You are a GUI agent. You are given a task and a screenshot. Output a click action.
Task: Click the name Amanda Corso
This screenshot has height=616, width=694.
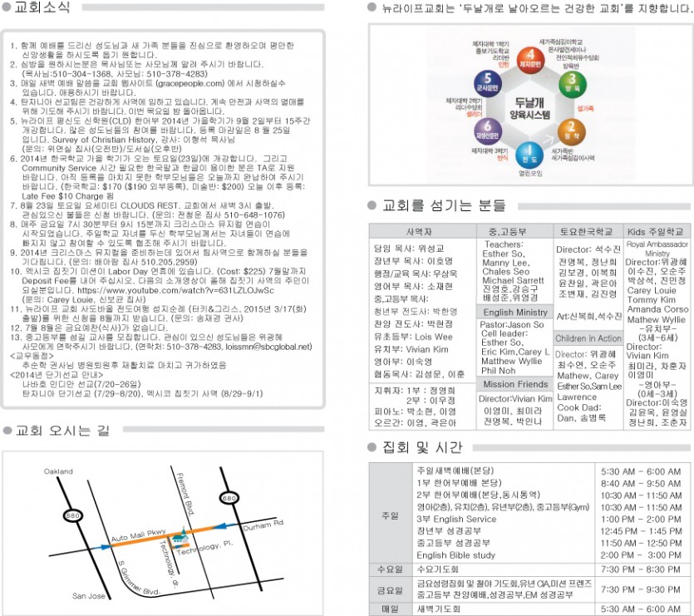(x=657, y=309)
